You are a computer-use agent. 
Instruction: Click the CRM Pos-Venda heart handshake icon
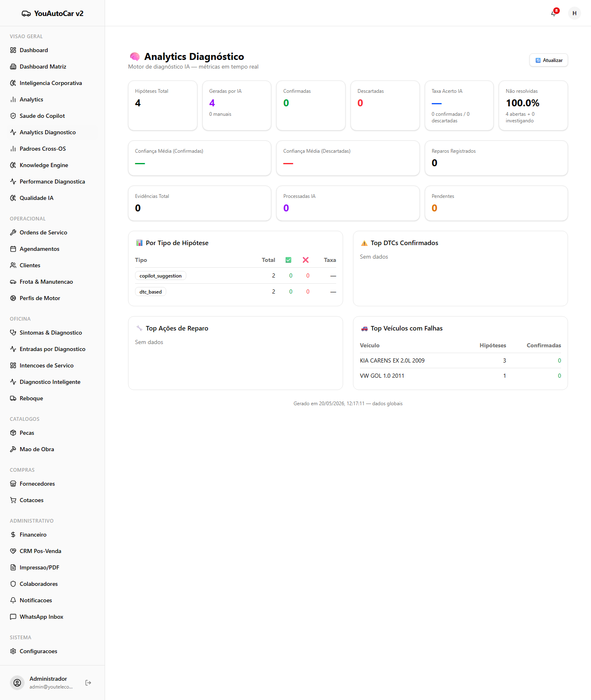point(13,551)
